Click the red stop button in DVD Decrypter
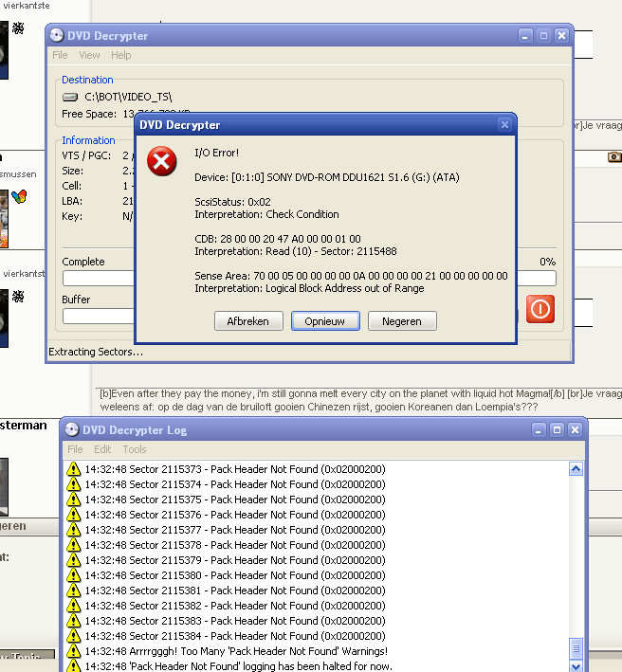 pos(540,309)
